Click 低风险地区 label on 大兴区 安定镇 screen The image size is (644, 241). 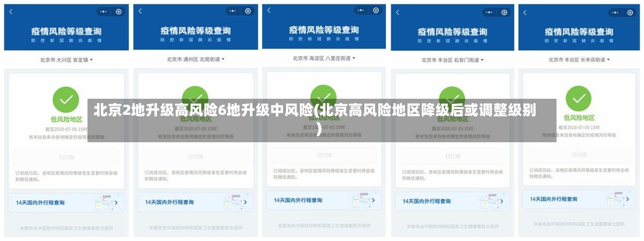pyautogui.click(x=67, y=119)
